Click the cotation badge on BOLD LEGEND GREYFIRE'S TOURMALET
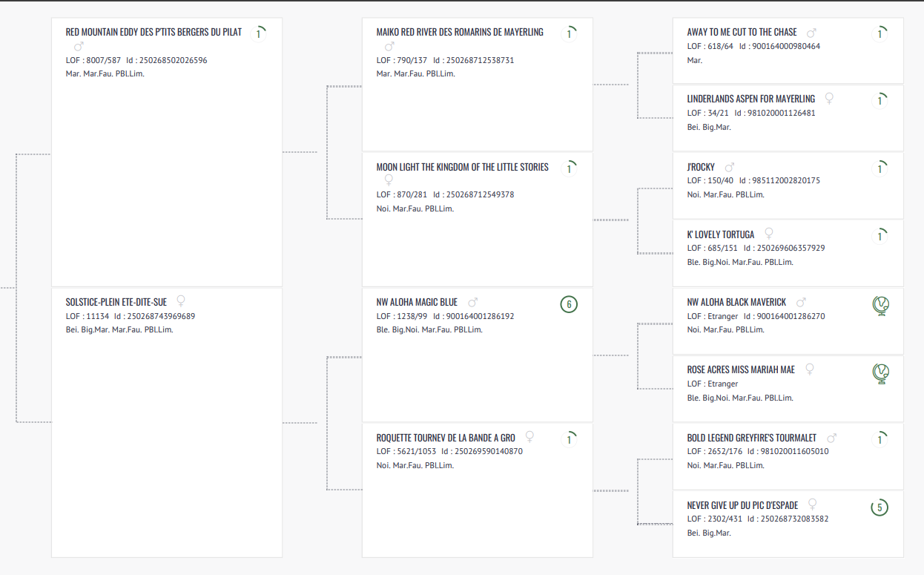The image size is (924, 575). pos(880,439)
